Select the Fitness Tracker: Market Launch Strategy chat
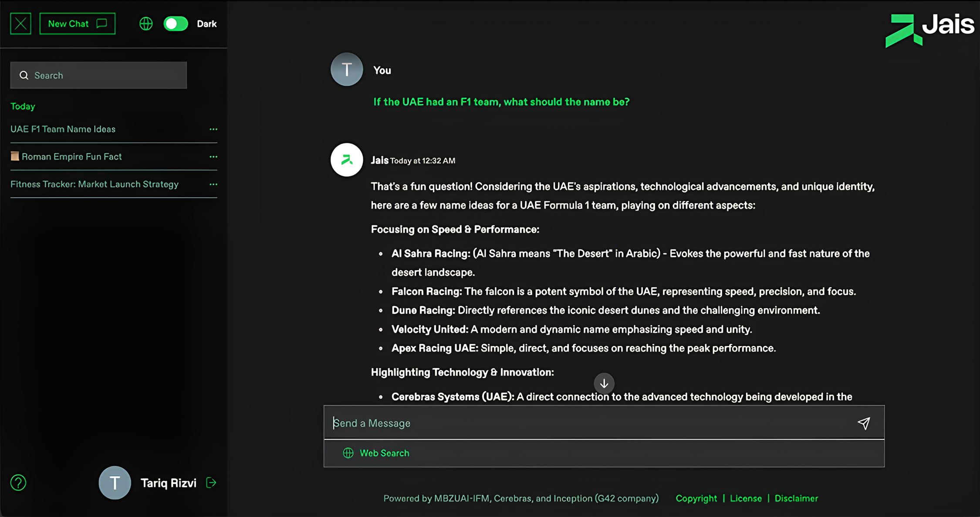Image resolution: width=980 pixels, height=517 pixels. click(95, 184)
